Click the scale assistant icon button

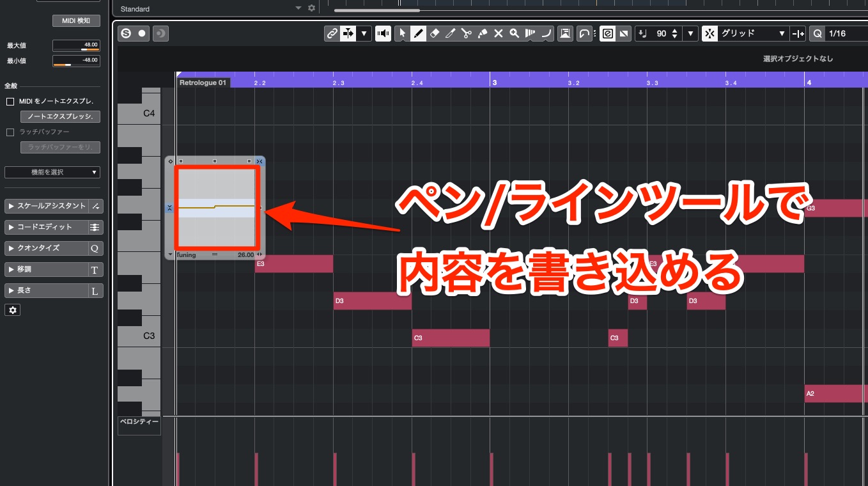click(x=95, y=206)
